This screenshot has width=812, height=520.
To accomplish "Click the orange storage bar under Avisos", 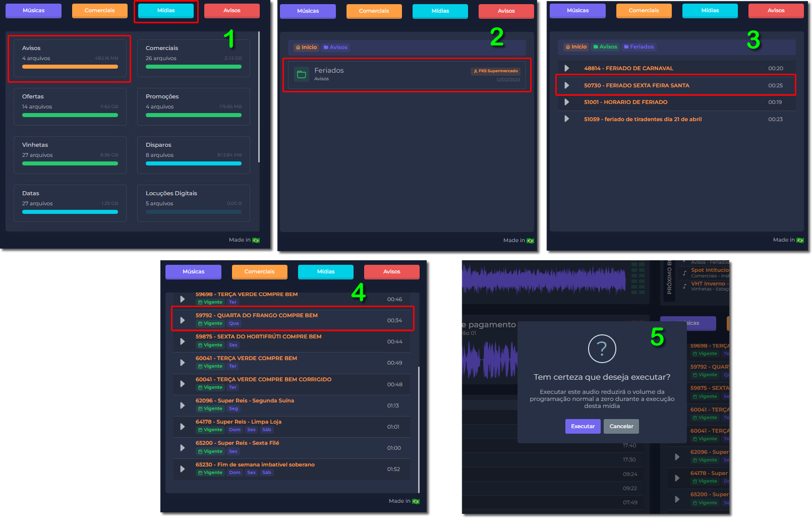I will pyautogui.click(x=70, y=66).
